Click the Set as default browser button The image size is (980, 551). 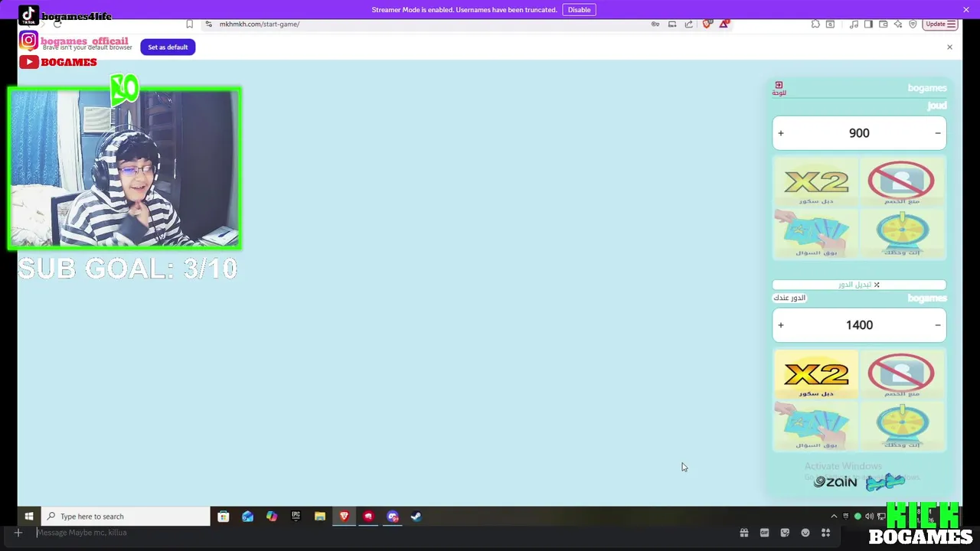tap(168, 47)
